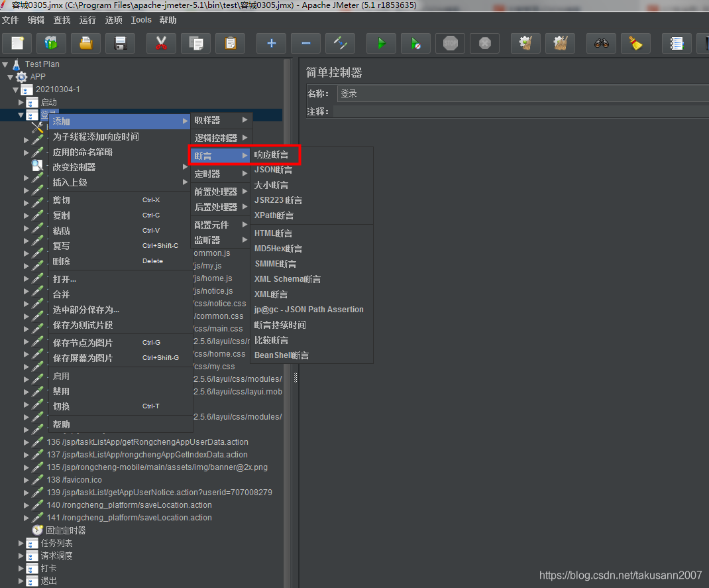Expand request 136 getRongchengAppUserData node
Viewport: 709px width, 588px height.
tap(27, 442)
